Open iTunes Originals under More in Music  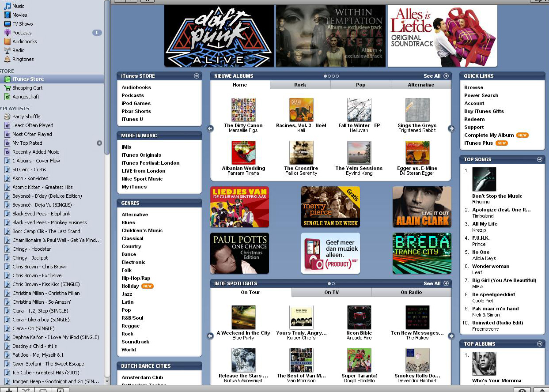coord(141,155)
